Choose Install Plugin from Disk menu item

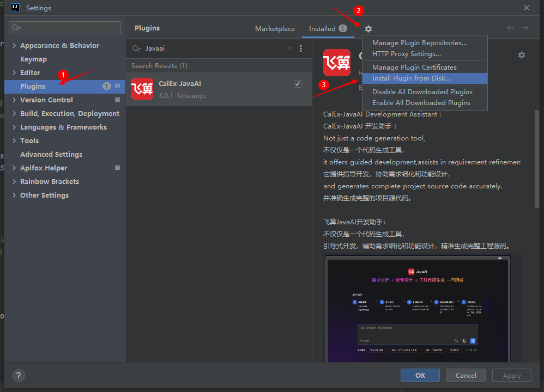[x=425, y=78]
